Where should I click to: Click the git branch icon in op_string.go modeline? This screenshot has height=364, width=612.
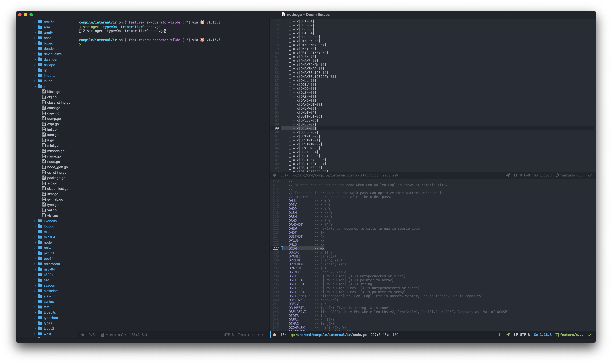(557, 175)
